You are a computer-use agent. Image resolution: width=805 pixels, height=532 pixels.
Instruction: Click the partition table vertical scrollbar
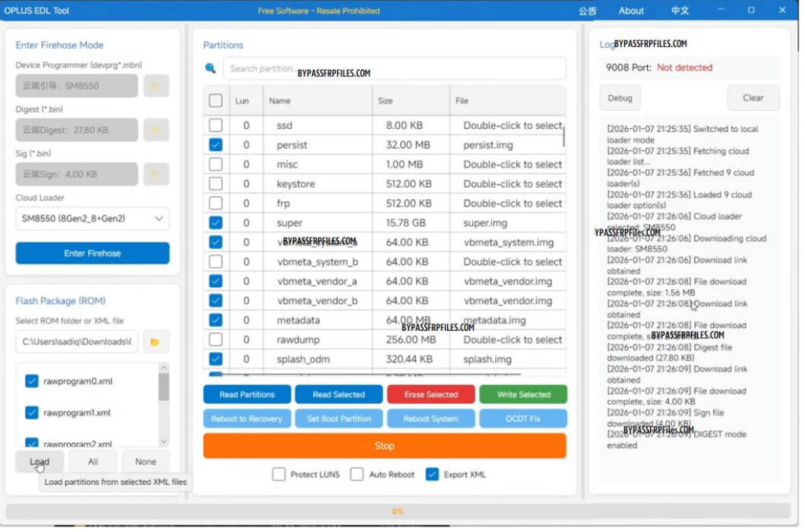coord(564,137)
